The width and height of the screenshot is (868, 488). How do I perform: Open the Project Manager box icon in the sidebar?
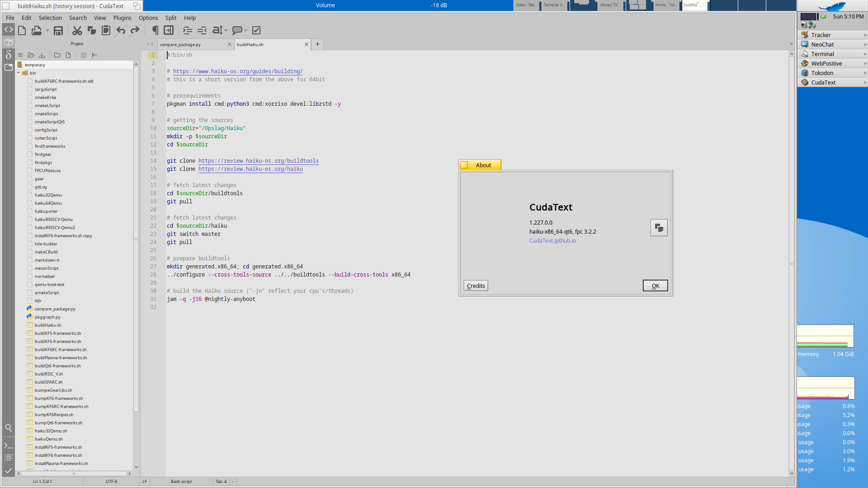pyautogui.click(x=9, y=42)
